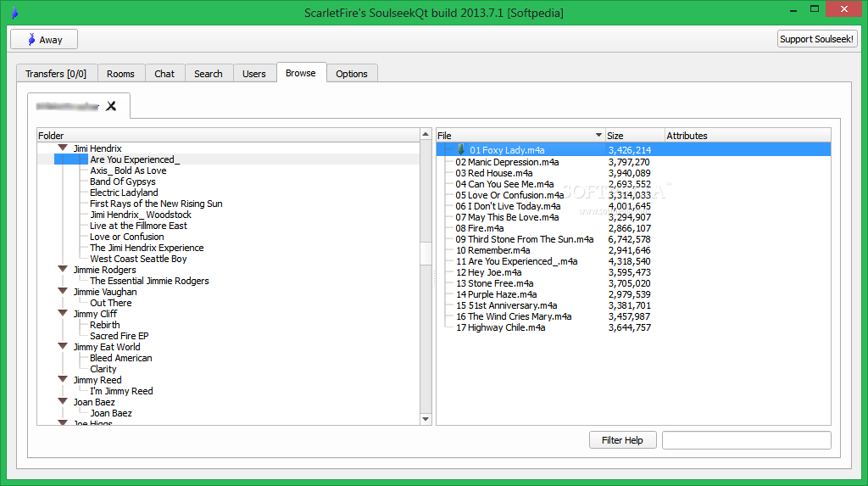
Task: Select 06 I Don't Live Today.m4a
Action: click(x=508, y=206)
